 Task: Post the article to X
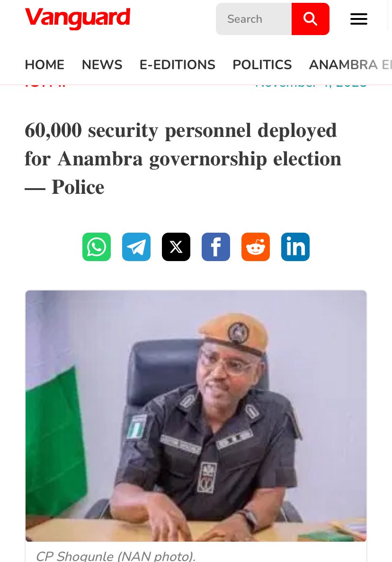click(176, 247)
